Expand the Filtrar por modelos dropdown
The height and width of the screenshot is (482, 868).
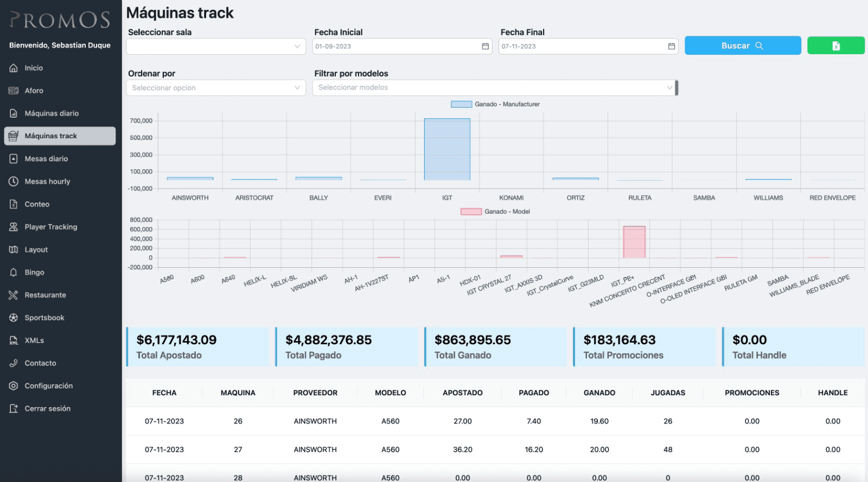[494, 88]
